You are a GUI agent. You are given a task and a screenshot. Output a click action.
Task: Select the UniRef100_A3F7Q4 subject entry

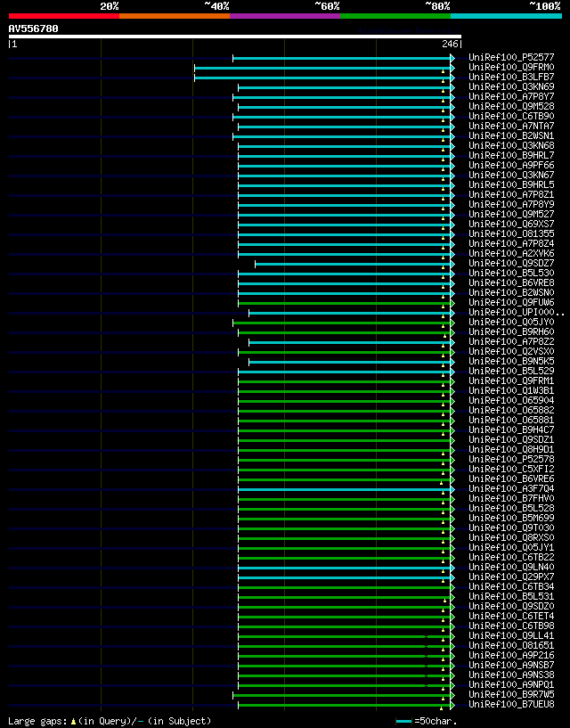(511, 488)
